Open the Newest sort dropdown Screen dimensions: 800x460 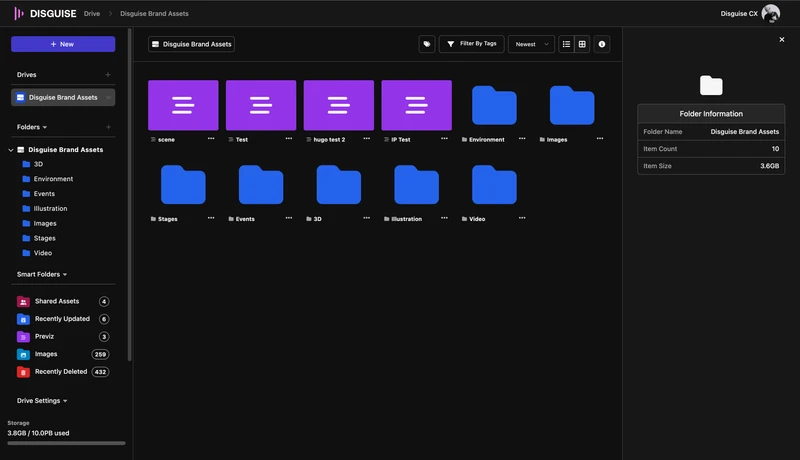pyautogui.click(x=531, y=44)
